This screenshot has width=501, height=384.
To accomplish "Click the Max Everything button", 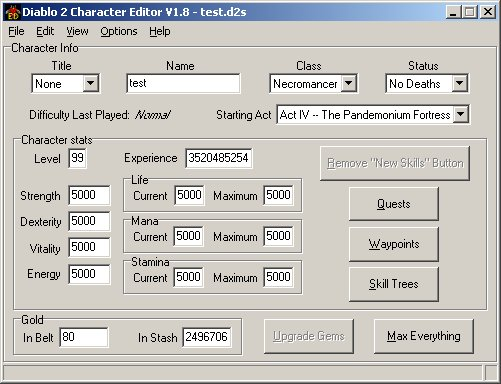I will coord(424,336).
